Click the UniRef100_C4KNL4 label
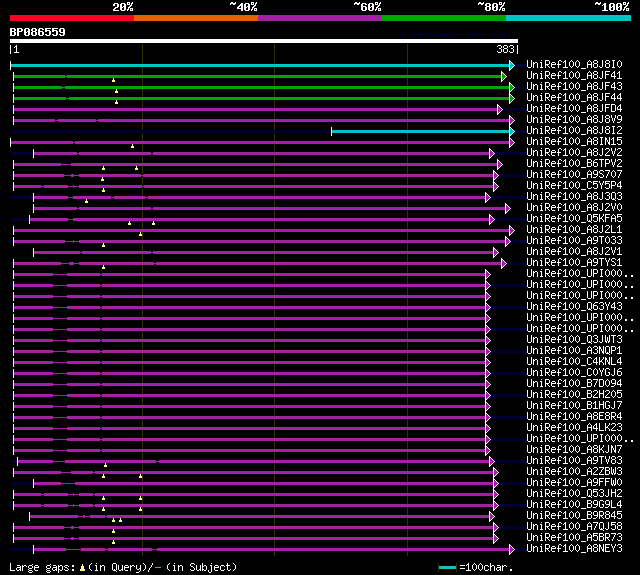This screenshot has height=575, width=640. (574, 362)
